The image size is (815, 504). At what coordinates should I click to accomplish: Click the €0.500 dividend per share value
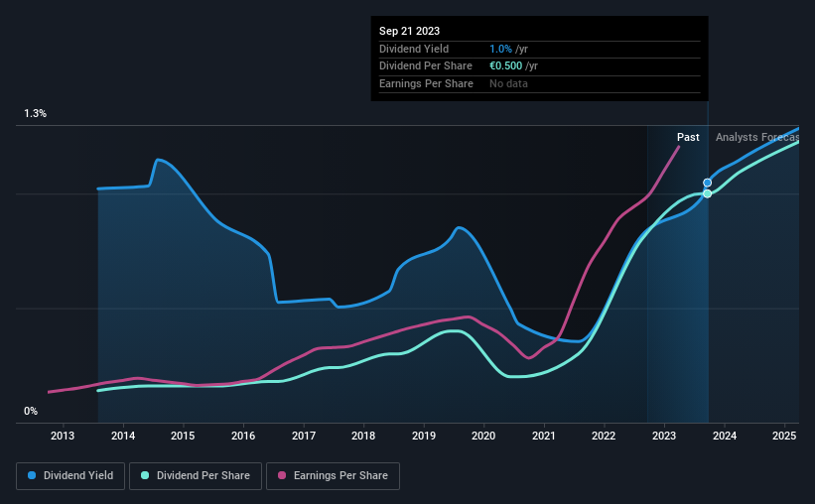pyautogui.click(x=505, y=66)
